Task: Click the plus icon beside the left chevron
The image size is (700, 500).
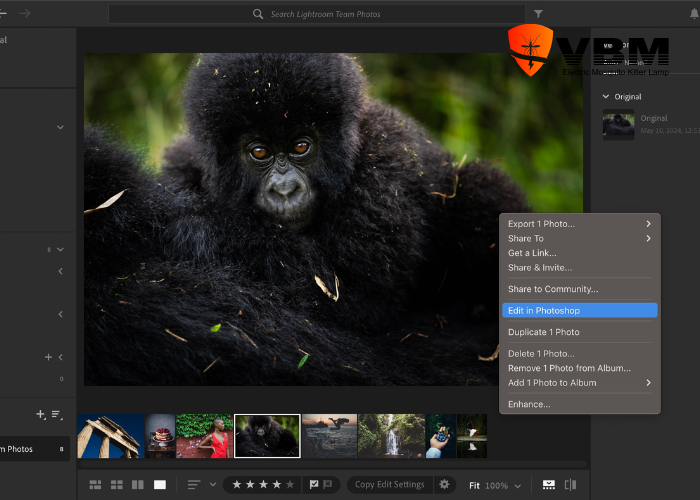Action: [x=48, y=357]
